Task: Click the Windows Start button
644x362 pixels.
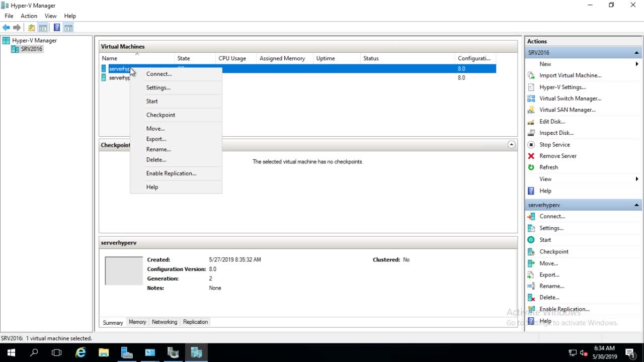Action: [11, 352]
